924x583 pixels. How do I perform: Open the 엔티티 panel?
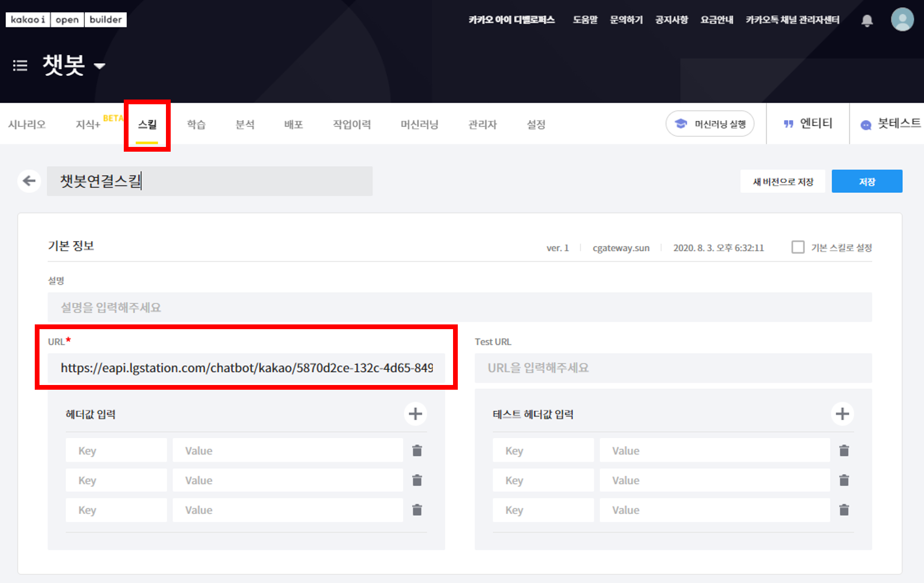coord(808,124)
